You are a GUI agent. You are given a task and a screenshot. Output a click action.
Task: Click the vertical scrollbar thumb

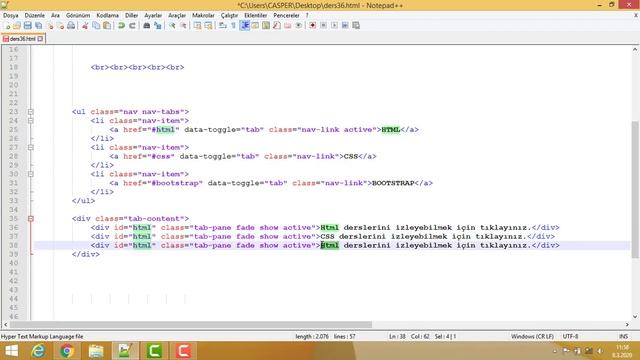[x=635, y=189]
